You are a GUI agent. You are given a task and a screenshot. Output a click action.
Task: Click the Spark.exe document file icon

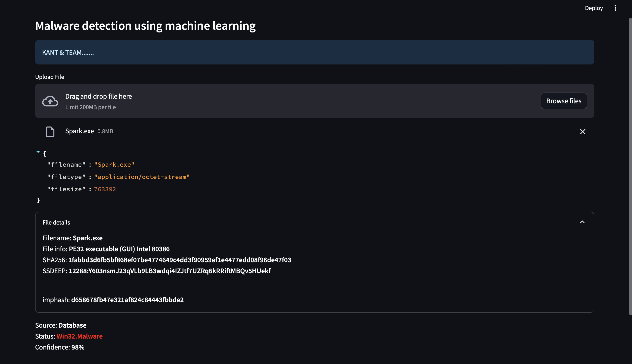pyautogui.click(x=50, y=132)
